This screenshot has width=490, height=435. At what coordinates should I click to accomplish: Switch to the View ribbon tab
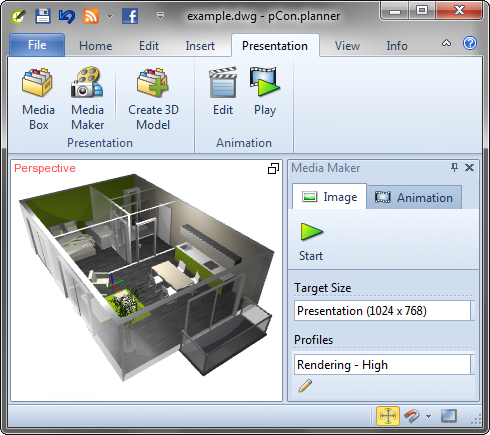tap(347, 46)
